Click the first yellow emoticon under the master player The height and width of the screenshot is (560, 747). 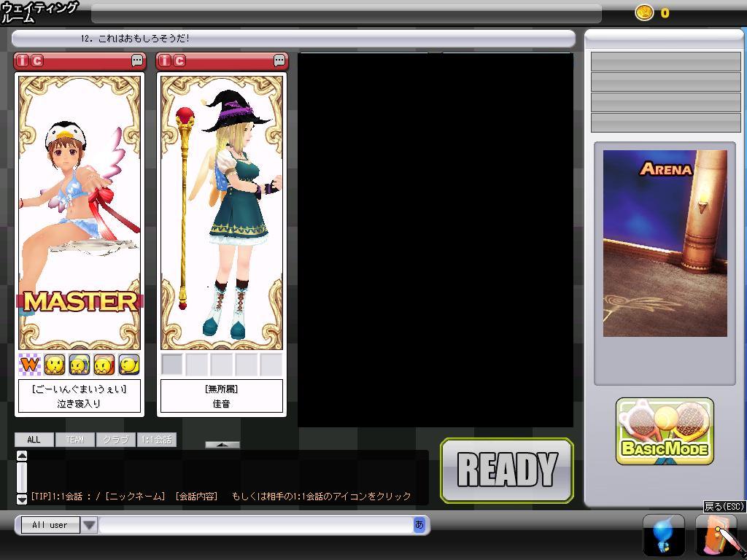tap(55, 364)
